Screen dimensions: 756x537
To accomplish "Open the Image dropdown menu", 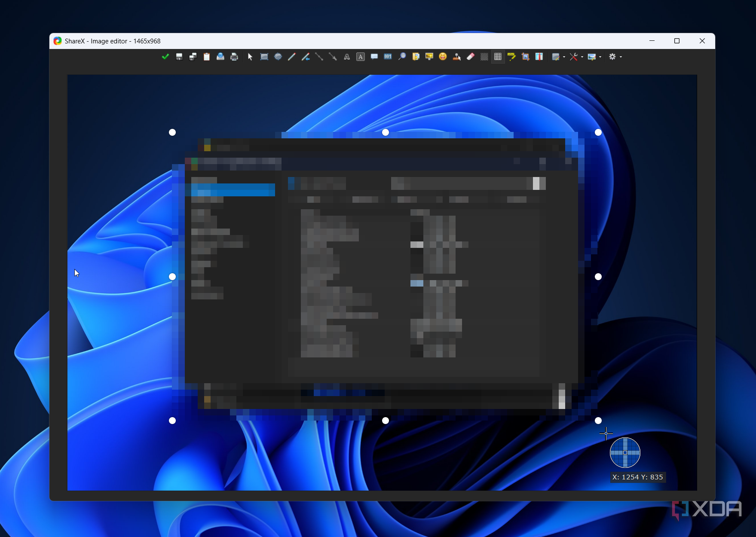I will (x=594, y=57).
